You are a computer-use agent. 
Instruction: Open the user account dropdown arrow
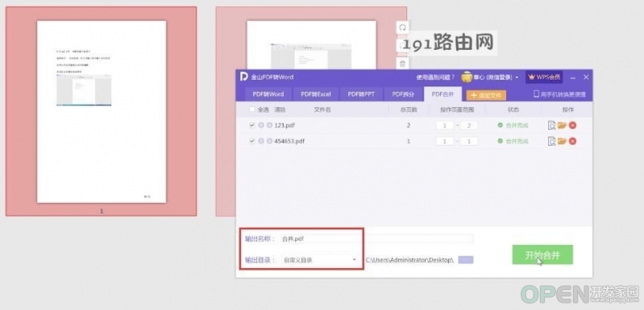click(517, 77)
